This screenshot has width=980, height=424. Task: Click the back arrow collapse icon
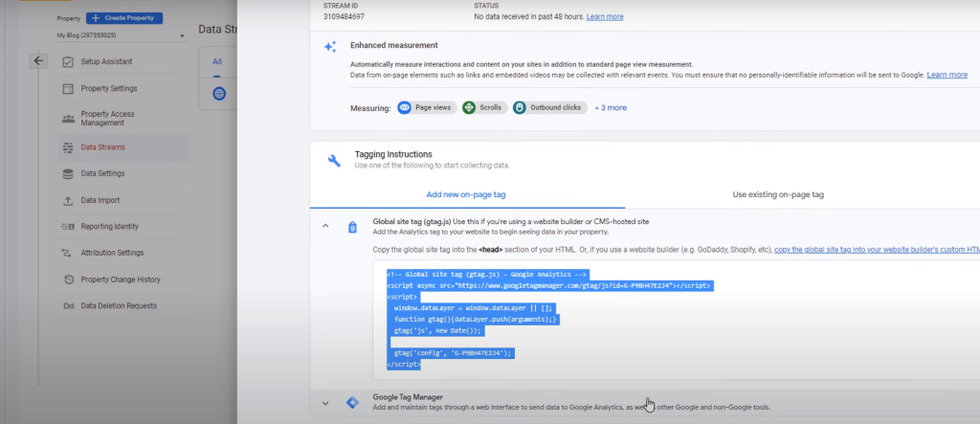(x=38, y=60)
